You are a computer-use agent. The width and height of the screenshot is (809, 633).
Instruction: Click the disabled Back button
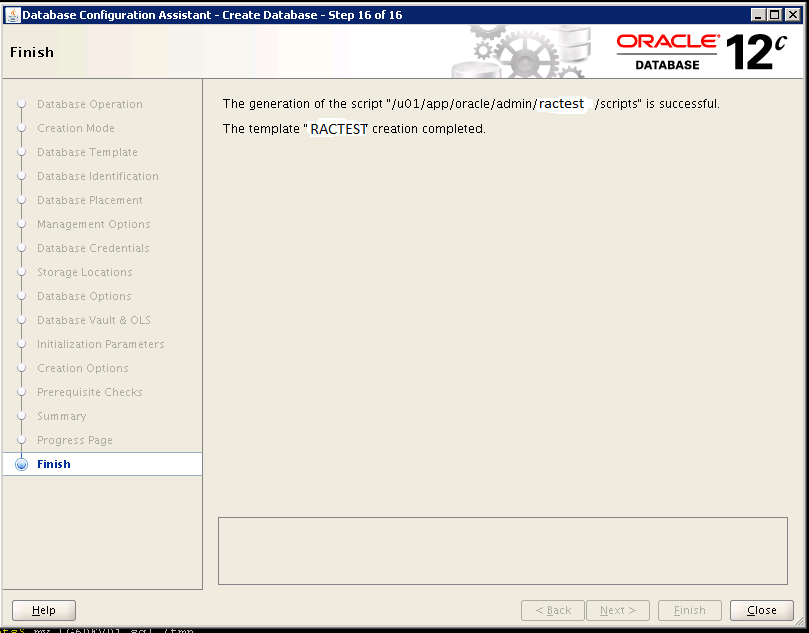[x=553, y=610]
